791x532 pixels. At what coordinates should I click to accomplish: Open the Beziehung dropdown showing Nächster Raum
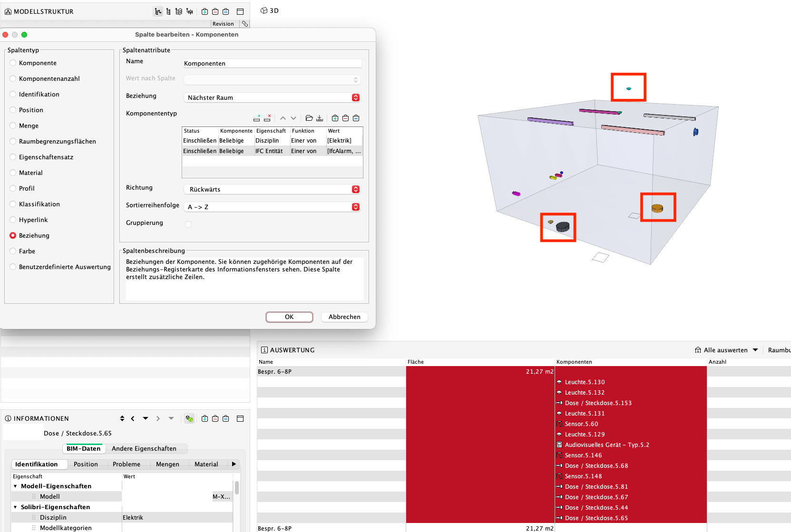272,97
